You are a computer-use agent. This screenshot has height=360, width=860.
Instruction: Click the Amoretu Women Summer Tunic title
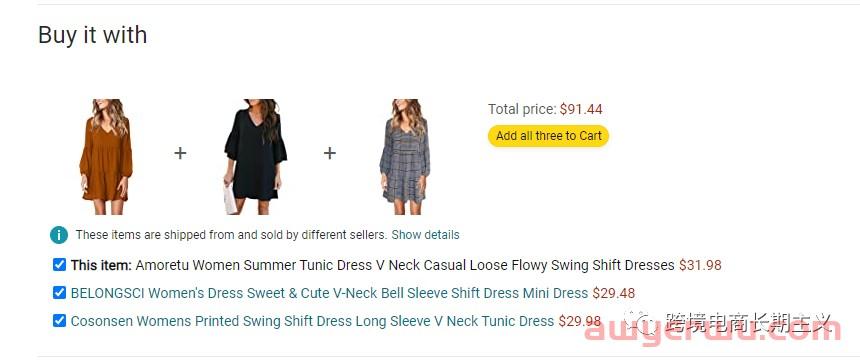point(405,266)
